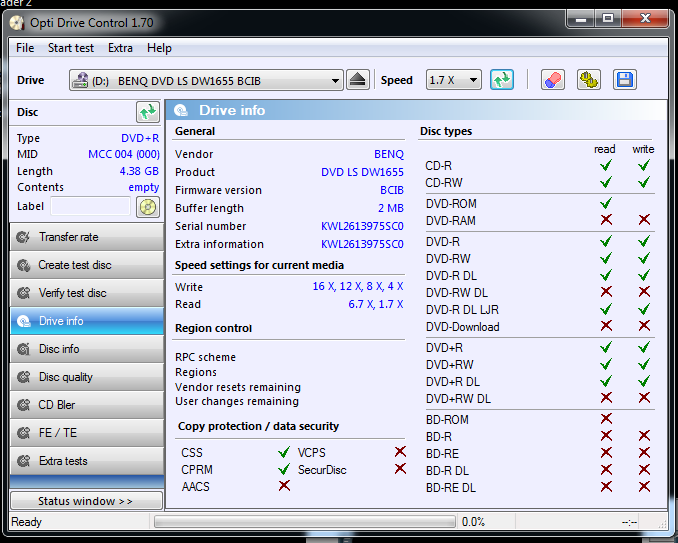Open the Transfer rate test
This screenshot has width=678, height=543.
tap(87, 237)
